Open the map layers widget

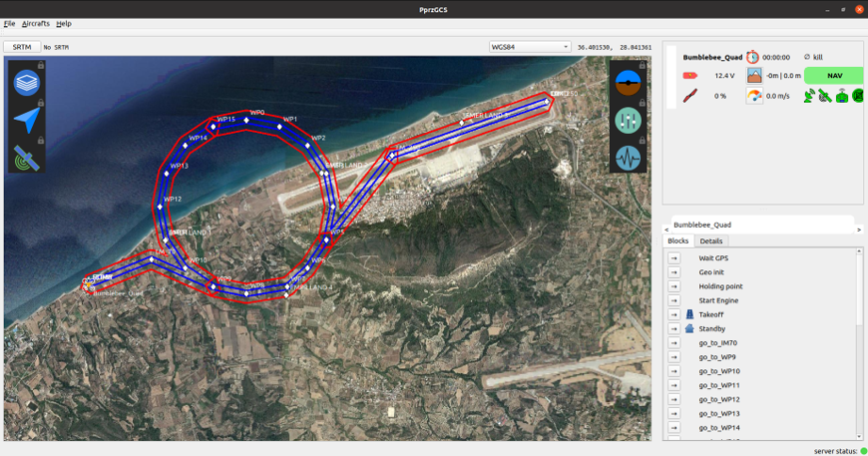[27, 83]
